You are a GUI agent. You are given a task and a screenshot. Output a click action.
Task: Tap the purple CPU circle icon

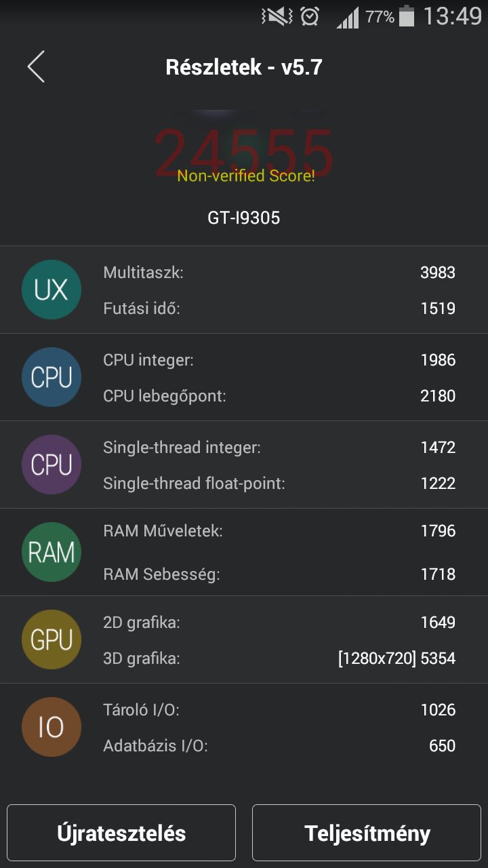coord(52,465)
